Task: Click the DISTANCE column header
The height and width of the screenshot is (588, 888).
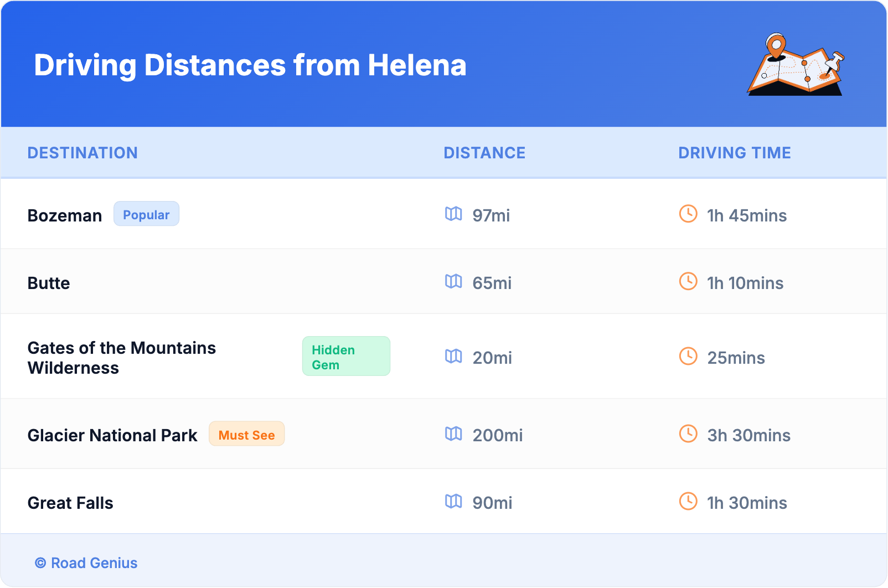Action: pyautogui.click(x=484, y=153)
